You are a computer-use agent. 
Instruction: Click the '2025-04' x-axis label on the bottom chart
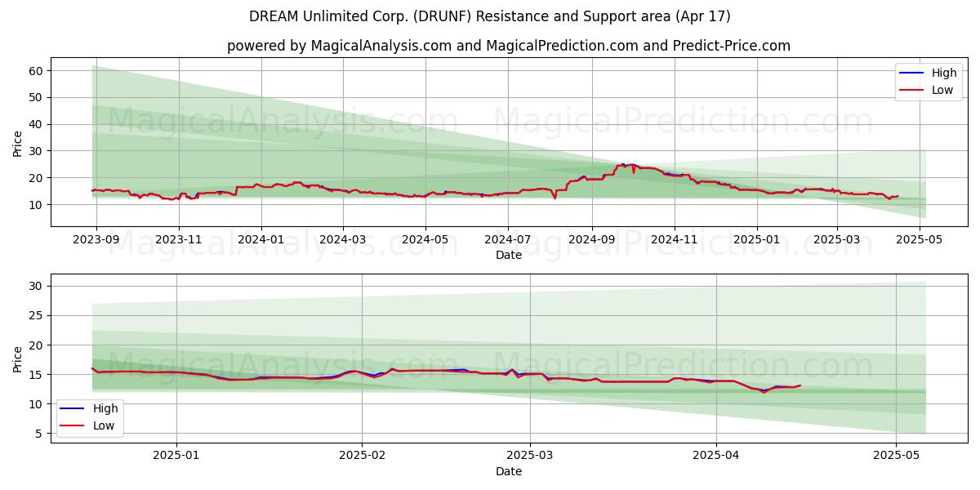pyautogui.click(x=716, y=457)
